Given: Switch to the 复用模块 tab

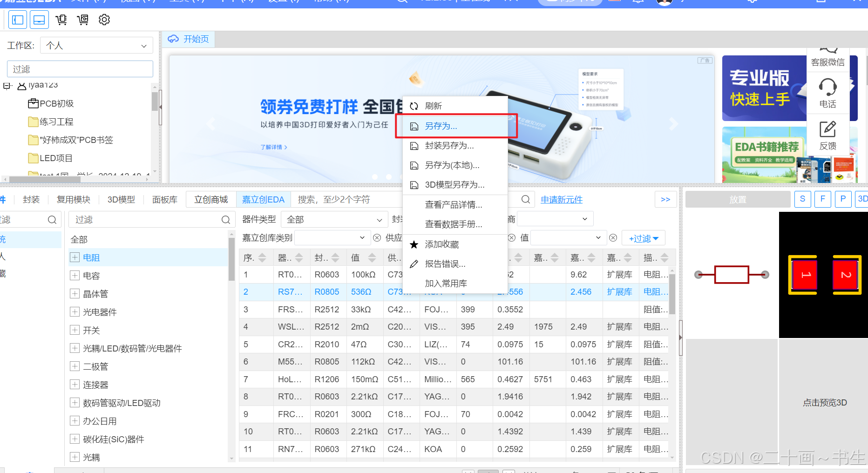Looking at the screenshot, I should click(74, 199).
